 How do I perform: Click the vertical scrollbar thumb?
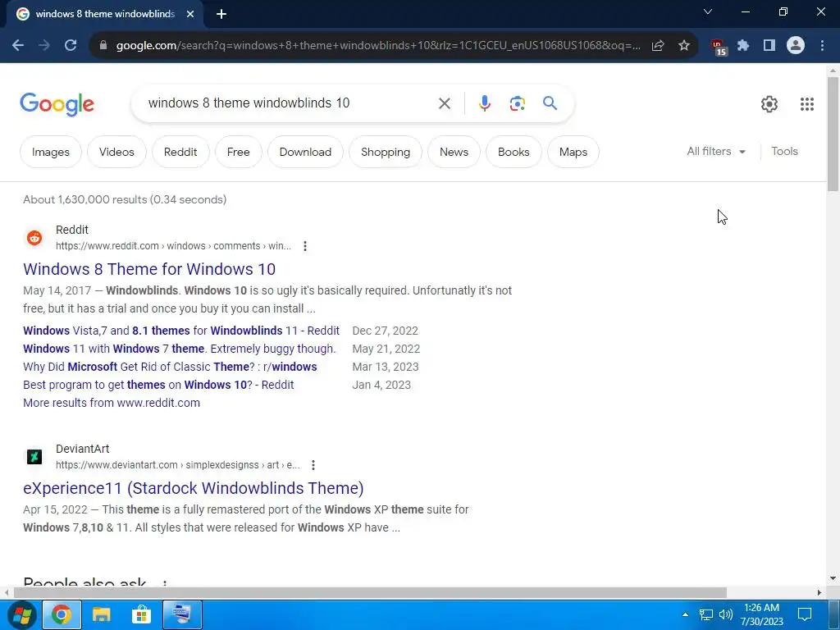833,134
